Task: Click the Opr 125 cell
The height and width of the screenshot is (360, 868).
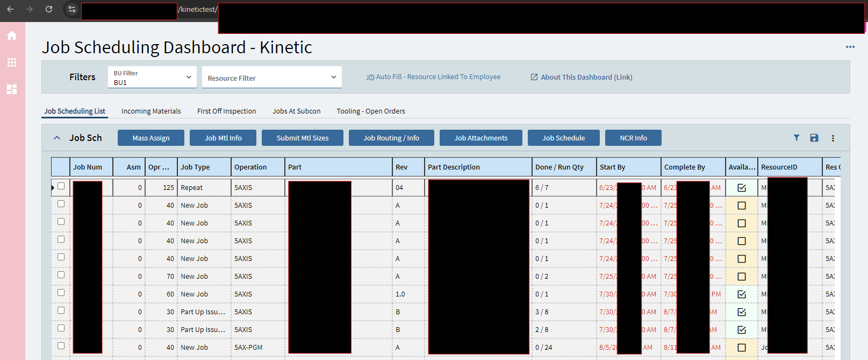Action: pyautogui.click(x=161, y=188)
